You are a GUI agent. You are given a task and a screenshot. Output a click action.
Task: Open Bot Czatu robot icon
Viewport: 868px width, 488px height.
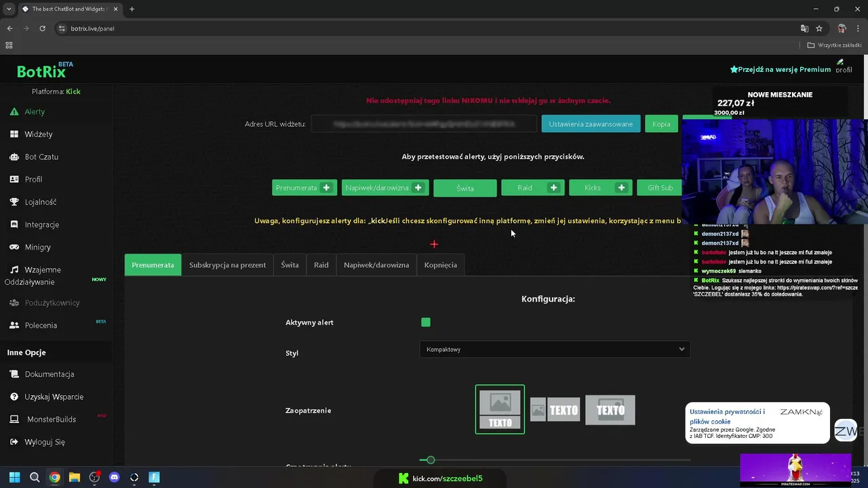click(14, 157)
